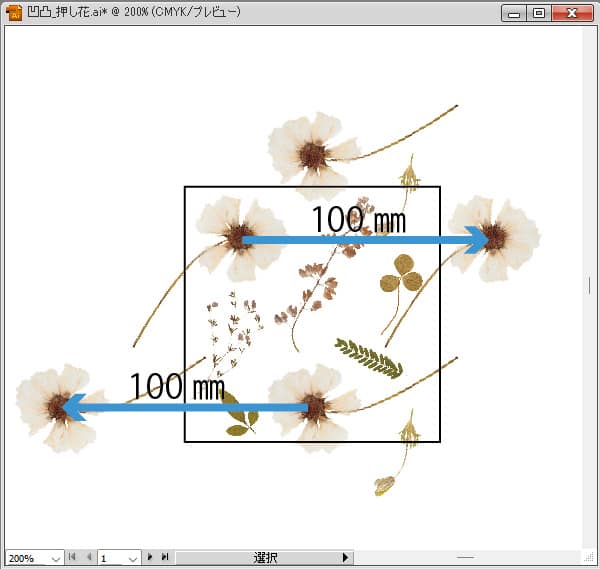Expand status bar menu arrow beside 選択
Screen dimensions: 600x569
[x=346, y=557]
